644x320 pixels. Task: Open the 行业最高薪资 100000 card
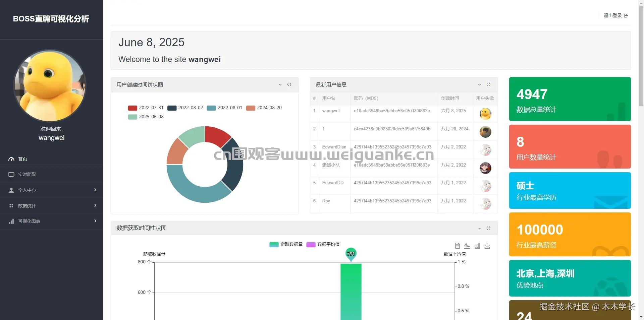[x=570, y=234]
